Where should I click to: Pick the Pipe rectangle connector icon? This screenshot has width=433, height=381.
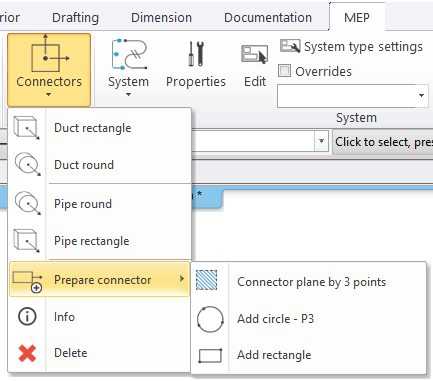(x=27, y=241)
